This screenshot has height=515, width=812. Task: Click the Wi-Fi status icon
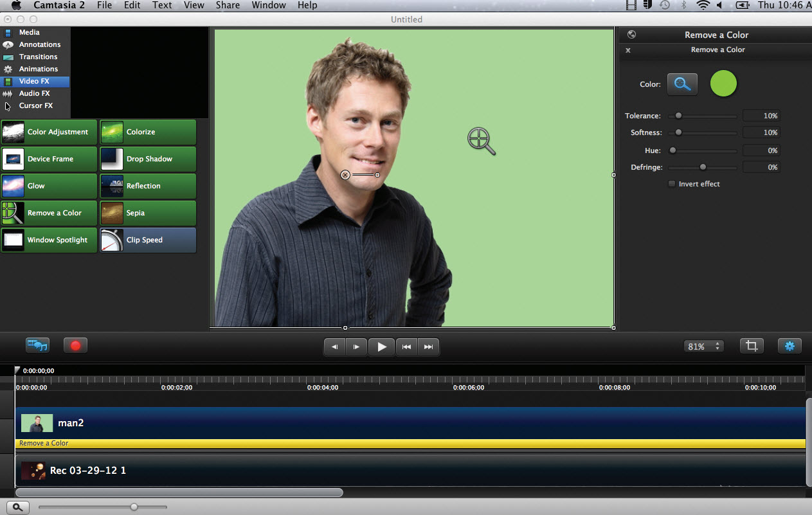pyautogui.click(x=703, y=5)
